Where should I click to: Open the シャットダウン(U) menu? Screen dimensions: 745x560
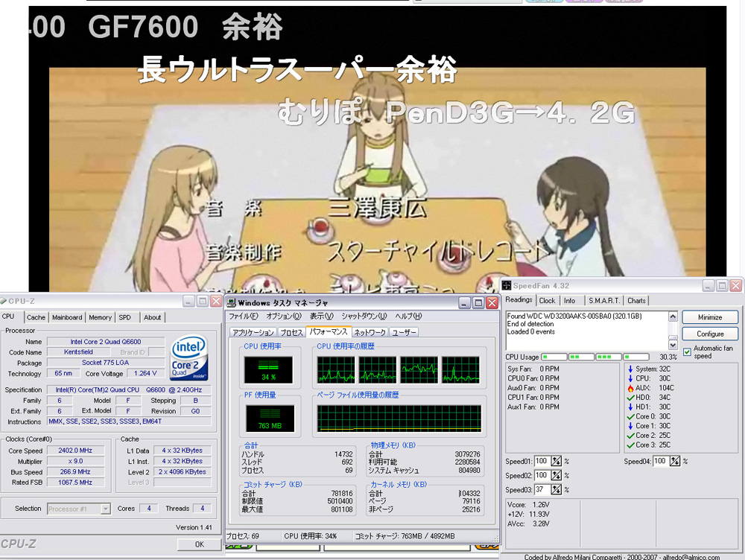[364, 316]
